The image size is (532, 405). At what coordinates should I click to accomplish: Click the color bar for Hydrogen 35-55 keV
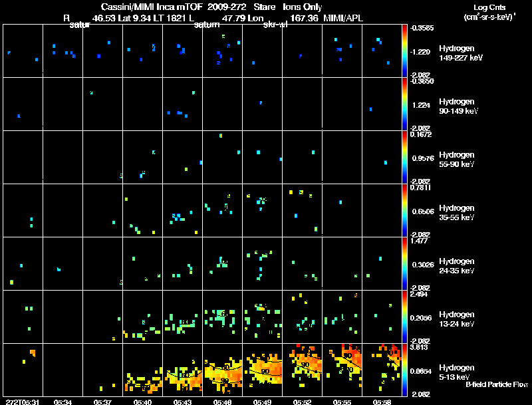404,210
